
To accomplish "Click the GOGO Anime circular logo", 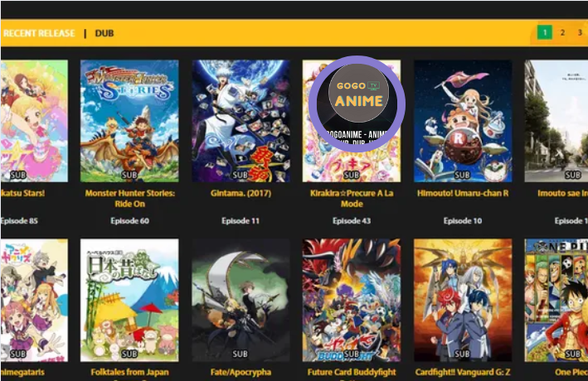I will pos(357,104).
